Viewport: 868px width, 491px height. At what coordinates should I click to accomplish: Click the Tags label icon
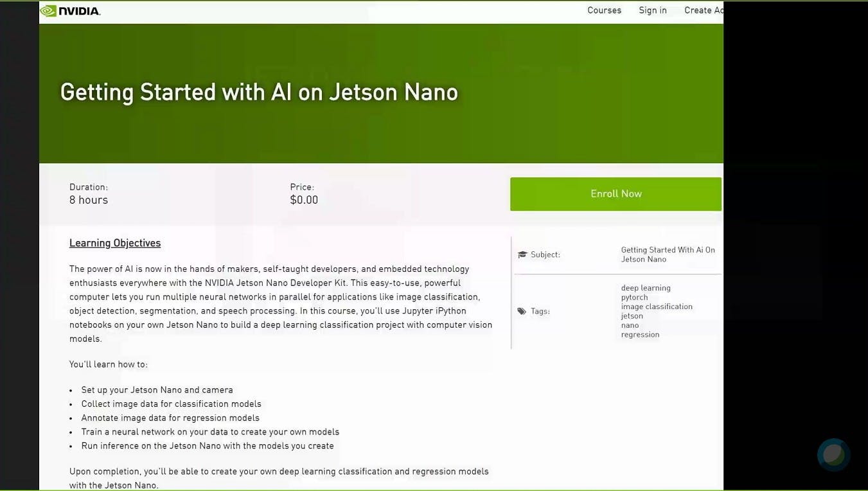pos(522,311)
